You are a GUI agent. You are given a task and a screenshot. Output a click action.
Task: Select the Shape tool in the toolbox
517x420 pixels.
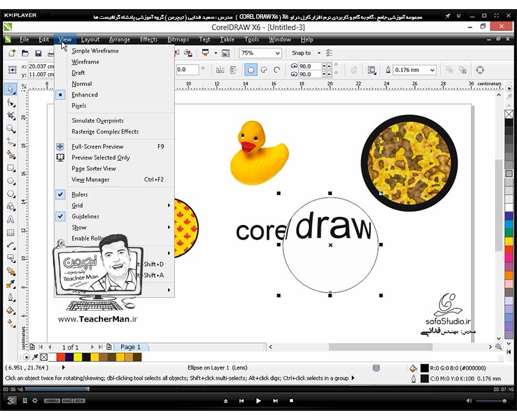click(x=11, y=103)
